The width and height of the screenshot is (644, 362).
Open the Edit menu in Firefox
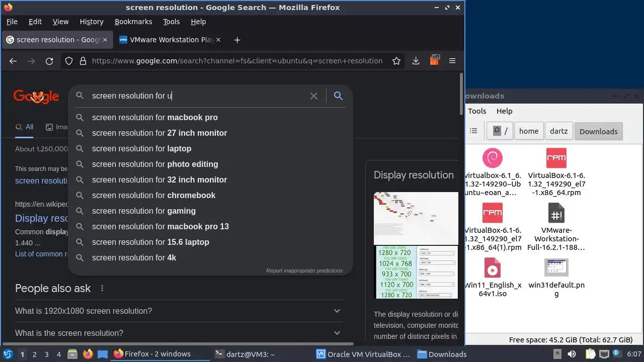(35, 22)
